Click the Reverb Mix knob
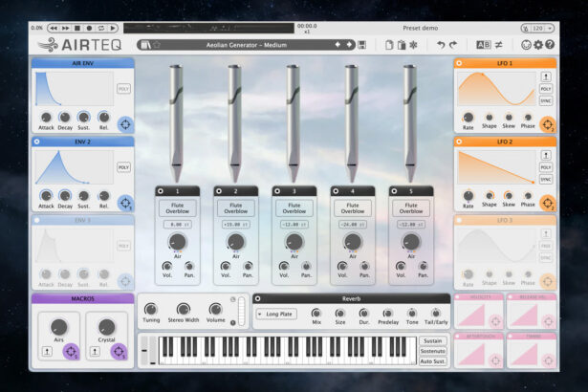This screenshot has width=588, height=392. click(316, 313)
